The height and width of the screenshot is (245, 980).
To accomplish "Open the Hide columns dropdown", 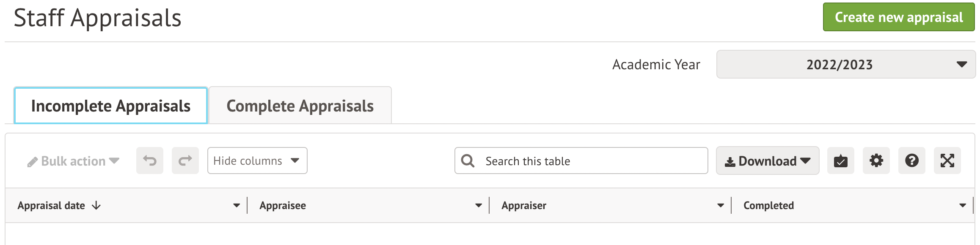I will (257, 161).
